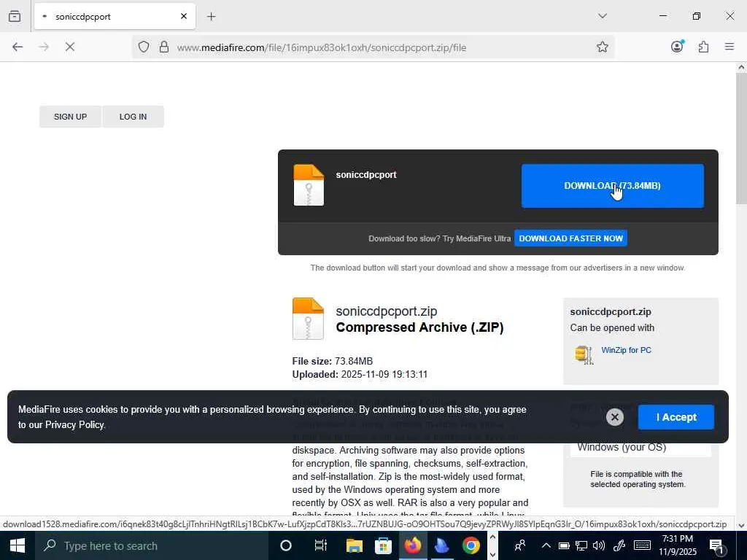This screenshot has width=747, height=560.
Task: Dismiss cookie banner with X icon
Action: tap(614, 417)
